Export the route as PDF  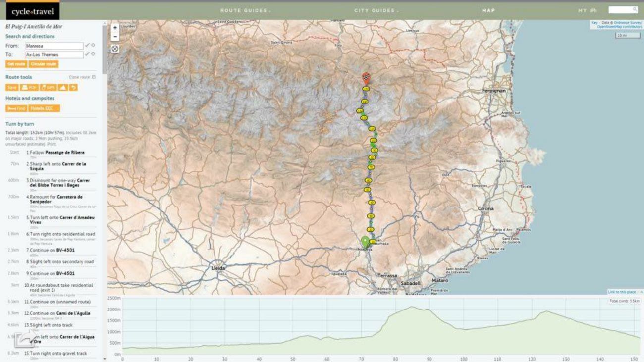[x=29, y=88]
